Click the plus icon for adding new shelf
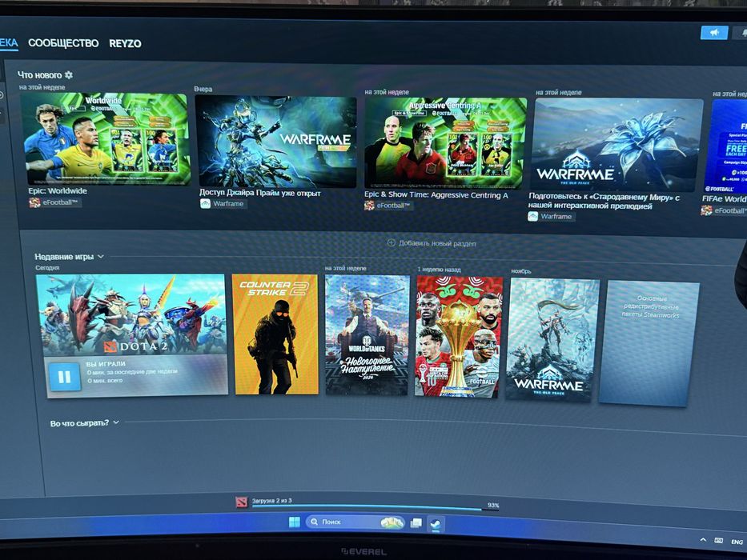 tap(392, 243)
